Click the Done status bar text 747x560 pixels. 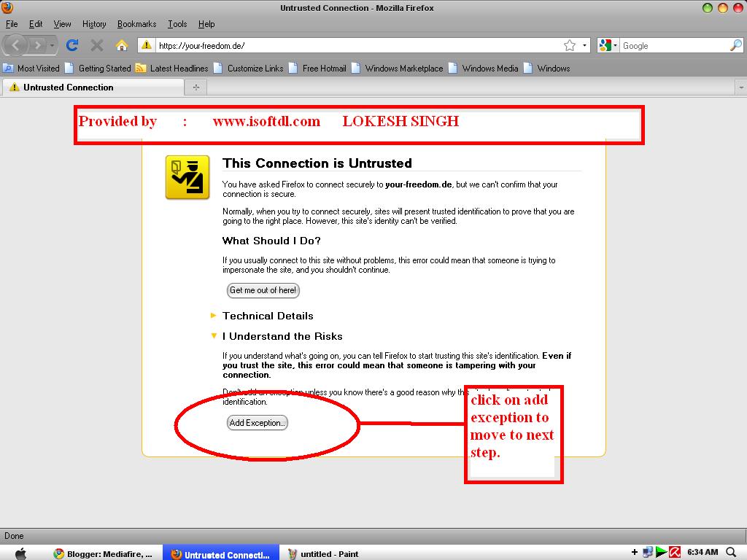click(x=14, y=536)
